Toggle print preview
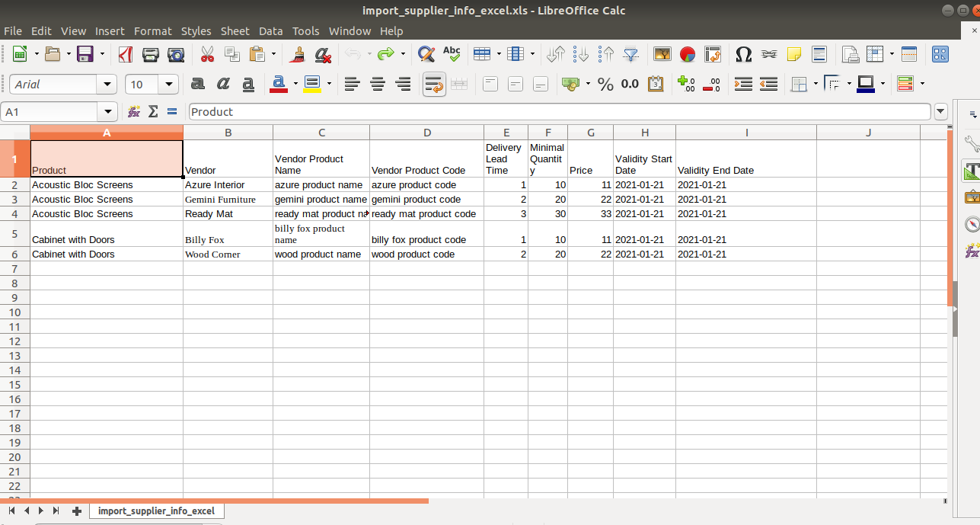The height and width of the screenshot is (525, 980). pos(176,54)
